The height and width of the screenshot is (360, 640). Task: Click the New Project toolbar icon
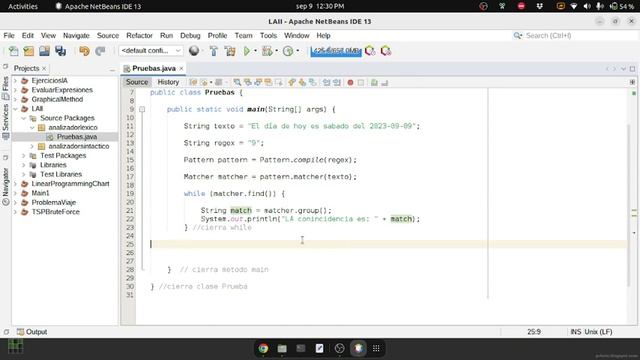pyautogui.click(x=29, y=51)
